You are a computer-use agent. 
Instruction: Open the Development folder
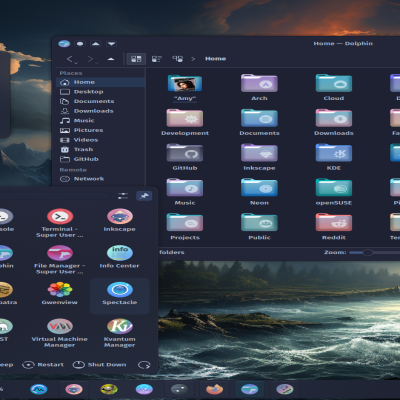pyautogui.click(x=185, y=123)
